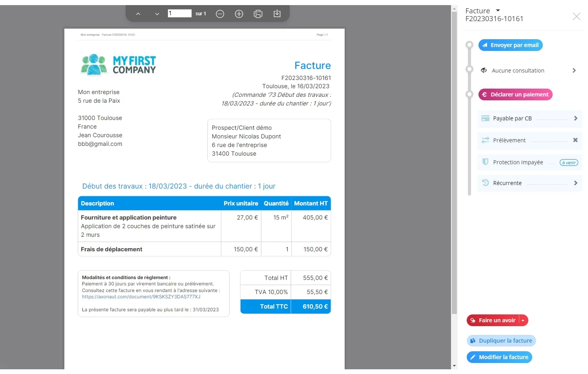Zoom out the invoice PDF
Screen dimensions: 588x374
coord(220,14)
